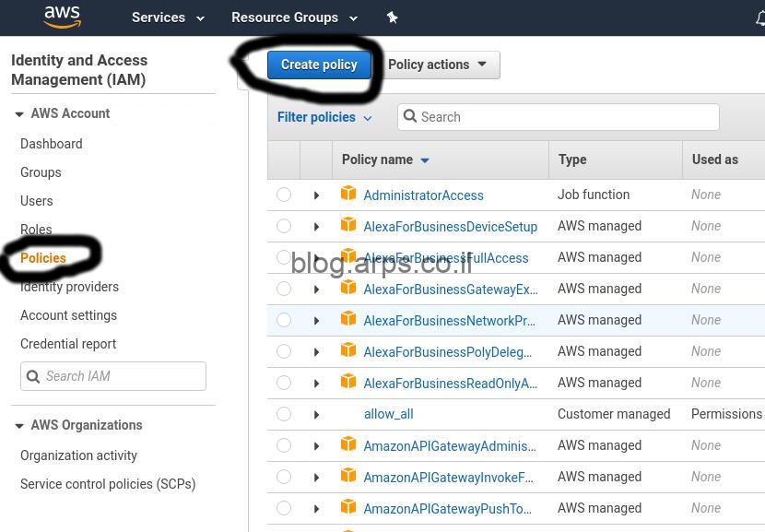Click the policy icon beside AlexaForBusinessReadOnlyA...
The width and height of the screenshot is (765, 532).
(347, 381)
